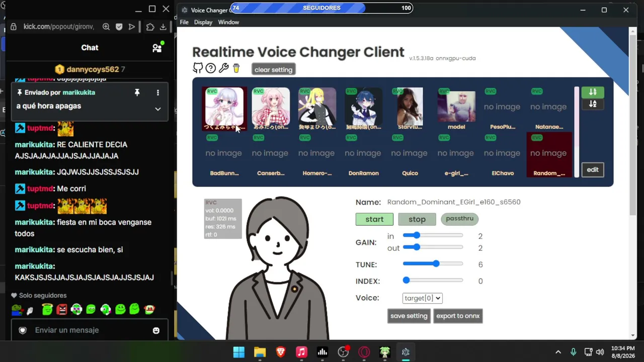The width and height of the screenshot is (644, 362).
Task: Open File Explorer from taskbar
Action: 260,352
